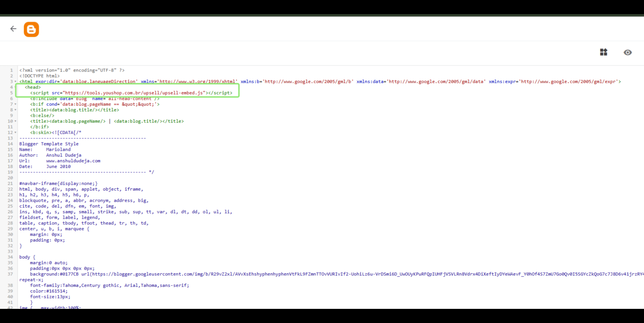Click the 'table, caption, tbody' selector line

[x=84, y=223]
